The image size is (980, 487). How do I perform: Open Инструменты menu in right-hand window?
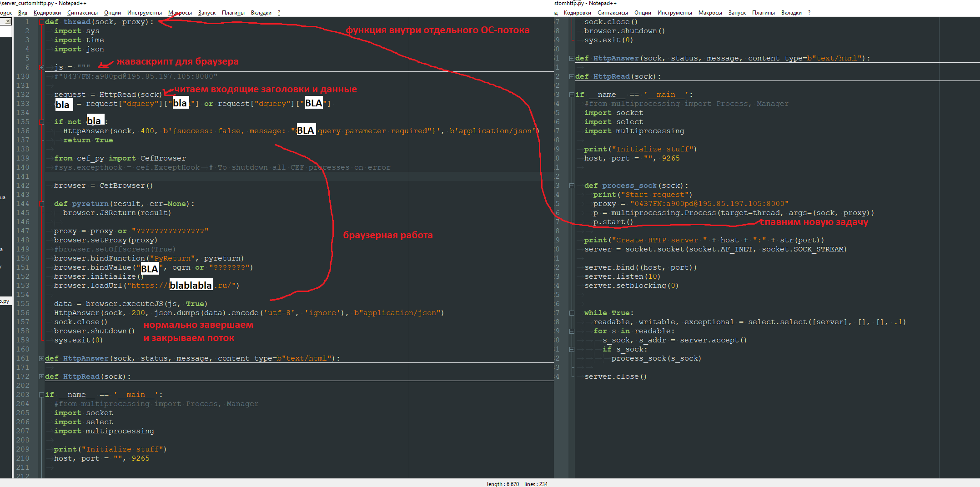click(675, 13)
